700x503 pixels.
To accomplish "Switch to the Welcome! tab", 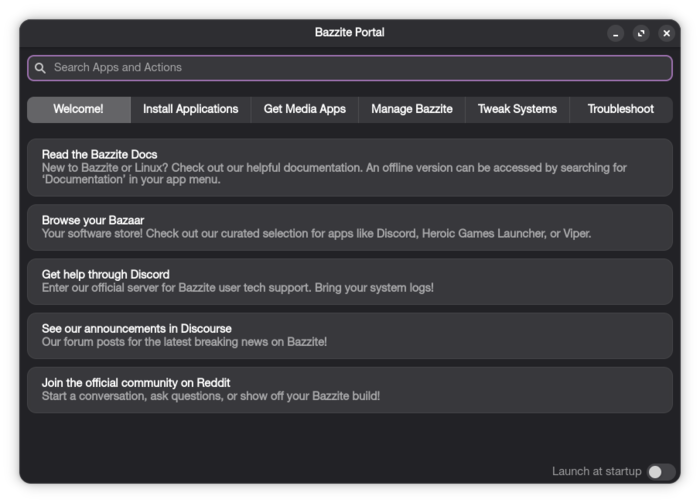I will point(79,109).
